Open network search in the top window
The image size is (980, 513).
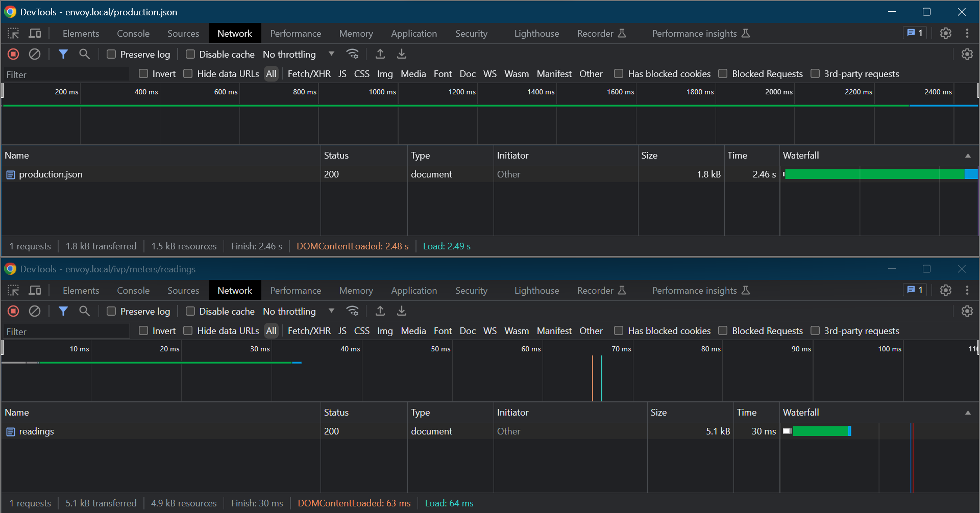point(84,54)
